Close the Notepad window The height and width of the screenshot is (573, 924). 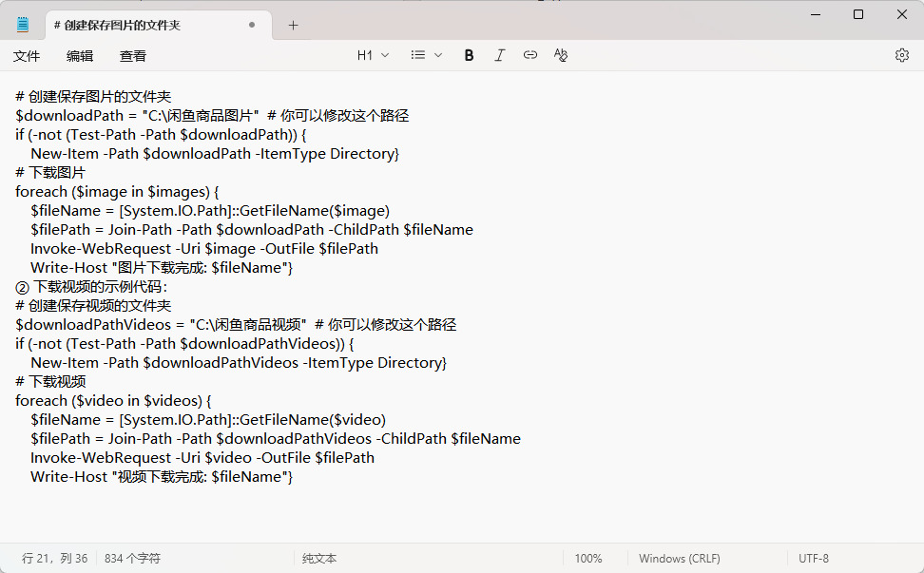(x=902, y=14)
